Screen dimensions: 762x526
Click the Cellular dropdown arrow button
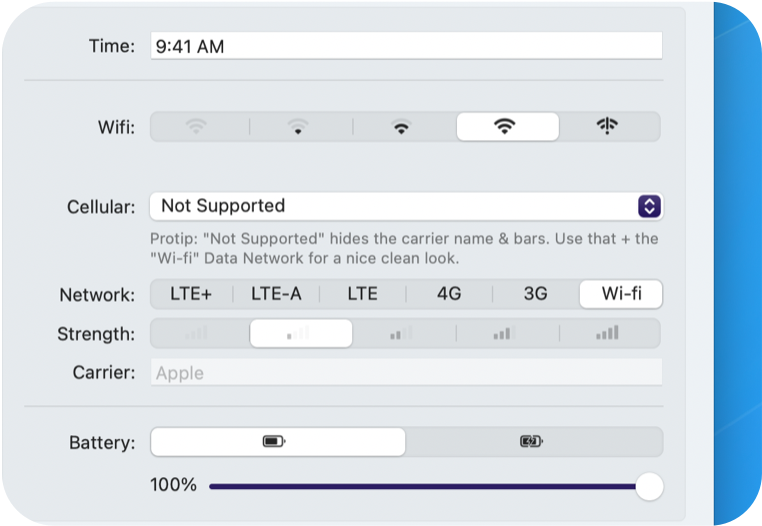(649, 206)
